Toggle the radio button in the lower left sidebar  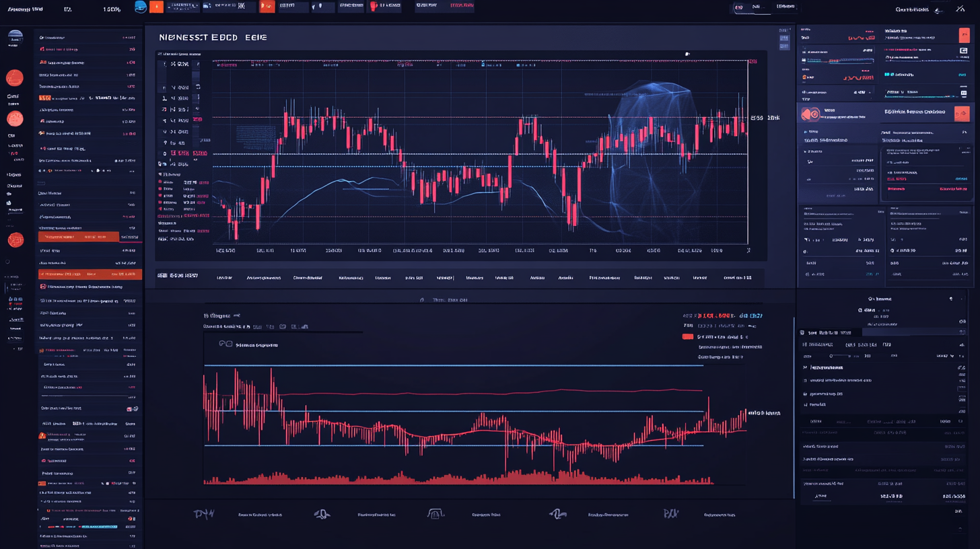[x=7, y=261]
